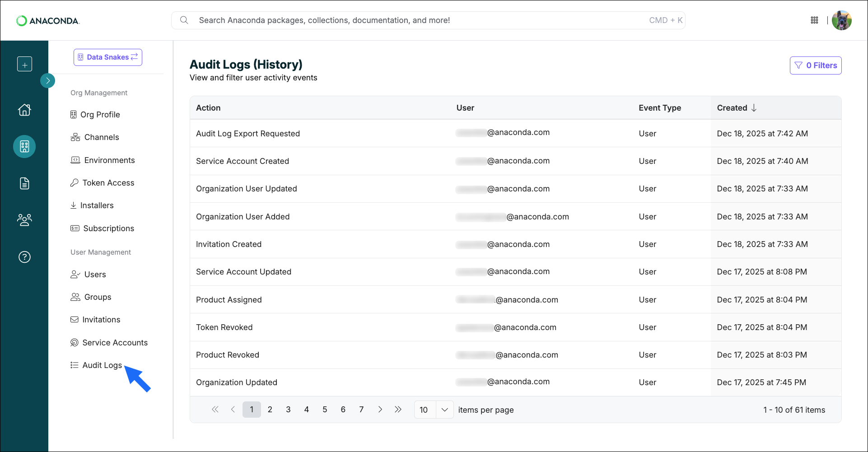
Task: Click the help question mark icon
Action: 24,257
